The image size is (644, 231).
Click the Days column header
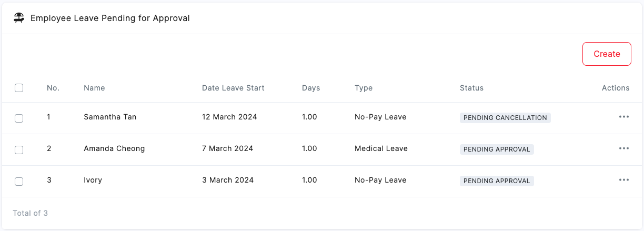pos(311,88)
